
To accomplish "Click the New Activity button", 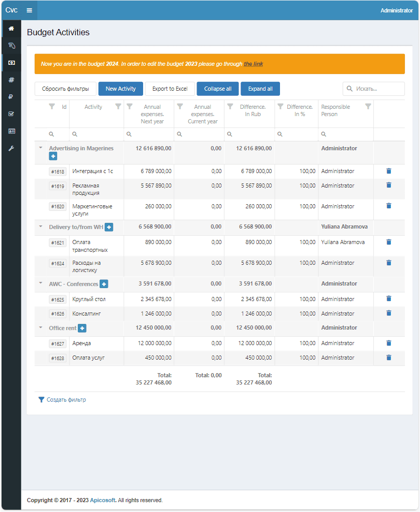I will [x=120, y=89].
